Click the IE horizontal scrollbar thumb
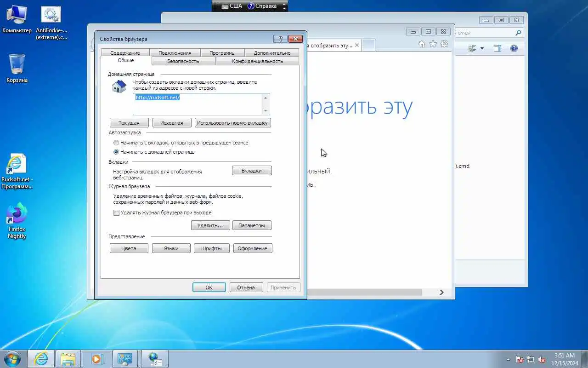 (x=364, y=293)
